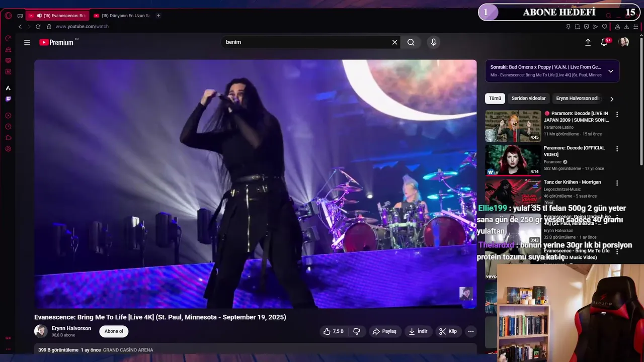Go to YouTube Premium home logo

(x=56, y=42)
